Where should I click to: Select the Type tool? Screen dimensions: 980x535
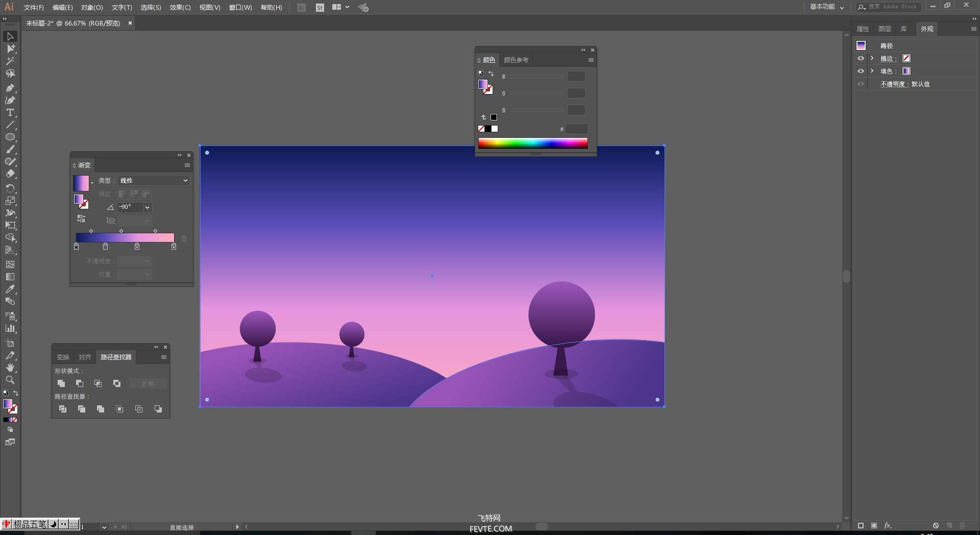(10, 113)
